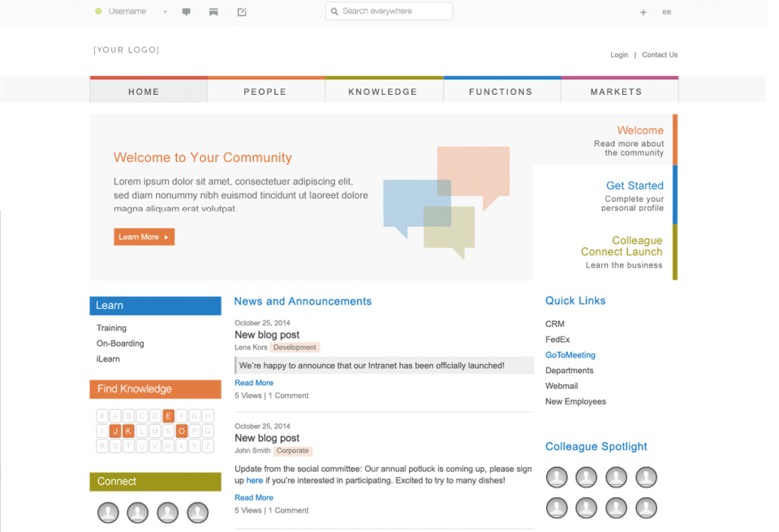
Task: Open the first avatar in the Connect section
Action: (x=108, y=513)
